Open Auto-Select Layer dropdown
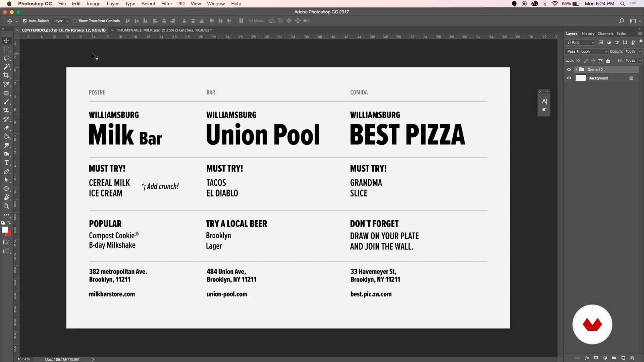The height and width of the screenshot is (362, 644). click(x=61, y=21)
